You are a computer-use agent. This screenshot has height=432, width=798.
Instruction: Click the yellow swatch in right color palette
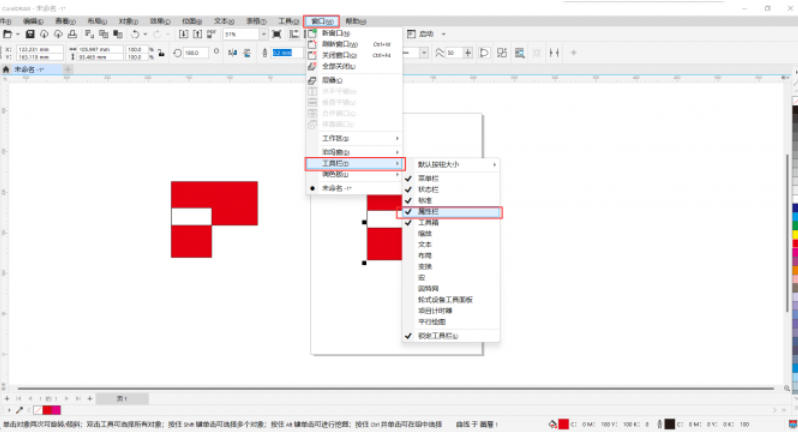795,235
